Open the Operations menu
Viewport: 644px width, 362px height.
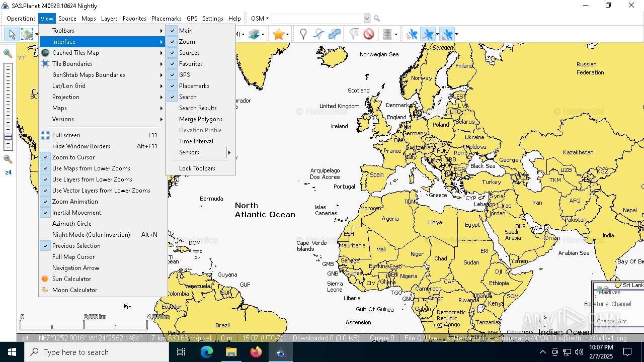tap(21, 19)
